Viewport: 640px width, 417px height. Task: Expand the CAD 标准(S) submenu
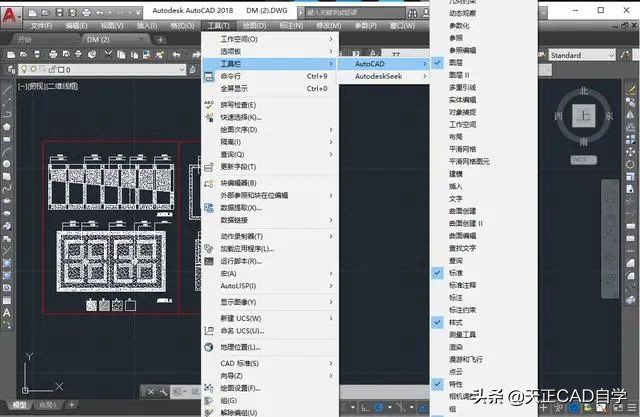[x=270, y=364]
